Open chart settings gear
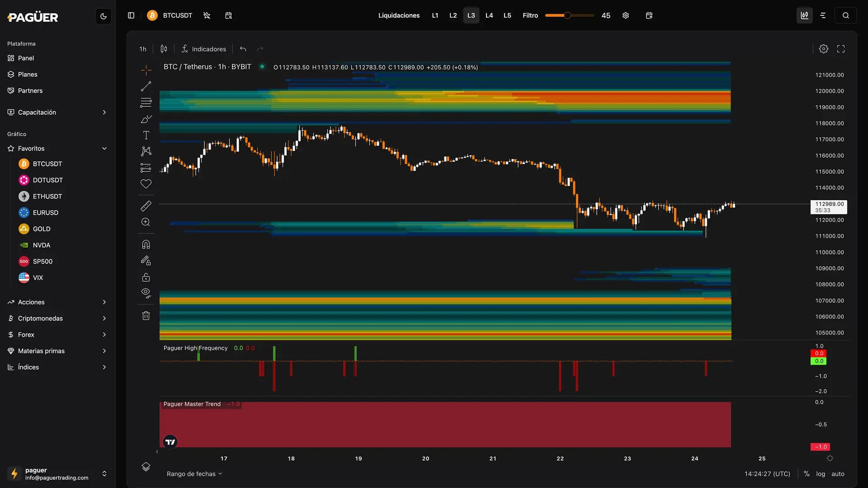 coord(824,49)
